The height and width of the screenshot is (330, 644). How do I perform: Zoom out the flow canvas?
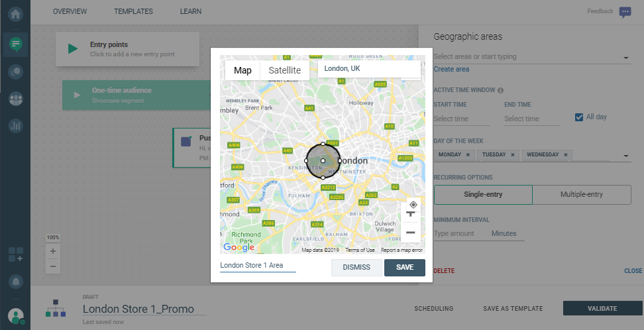point(53,266)
